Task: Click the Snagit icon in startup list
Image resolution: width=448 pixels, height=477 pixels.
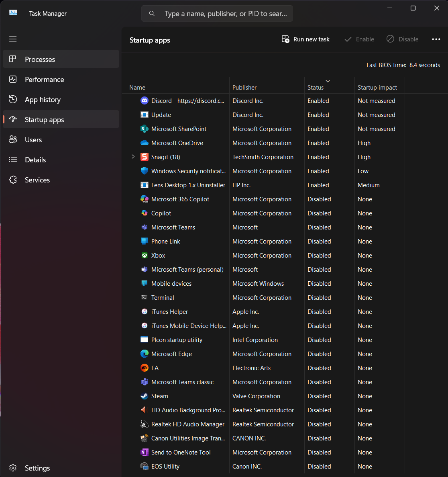Action: (145, 157)
